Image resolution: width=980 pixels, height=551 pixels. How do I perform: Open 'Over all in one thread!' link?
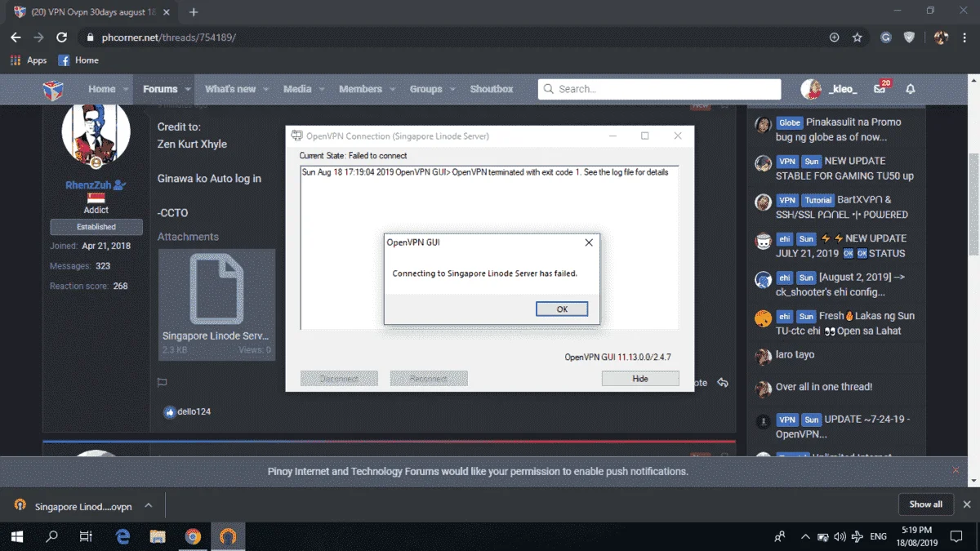824,387
